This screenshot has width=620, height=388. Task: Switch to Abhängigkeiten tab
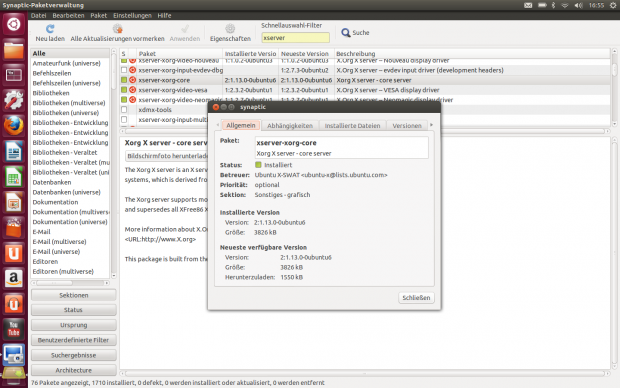coord(290,125)
